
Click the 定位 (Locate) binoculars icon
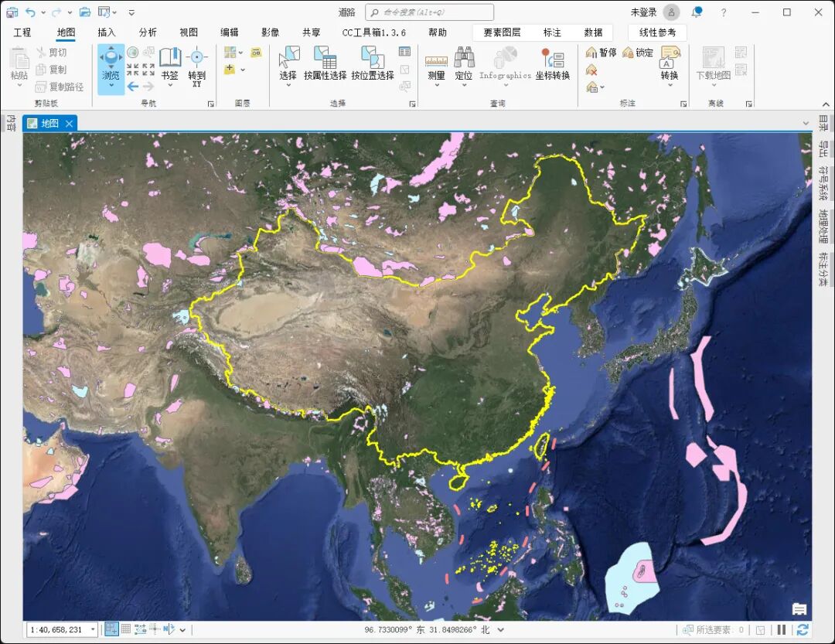(464, 63)
